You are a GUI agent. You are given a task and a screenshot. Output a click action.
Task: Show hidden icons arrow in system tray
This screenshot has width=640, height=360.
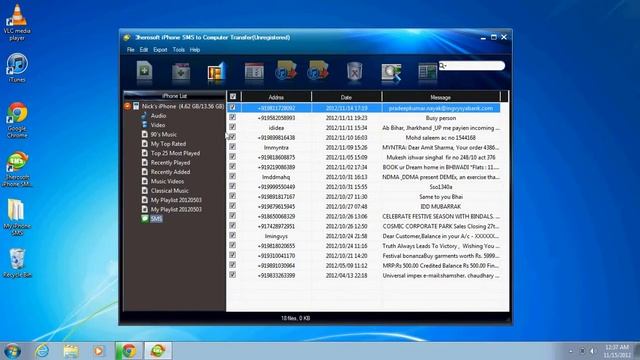(x=571, y=351)
